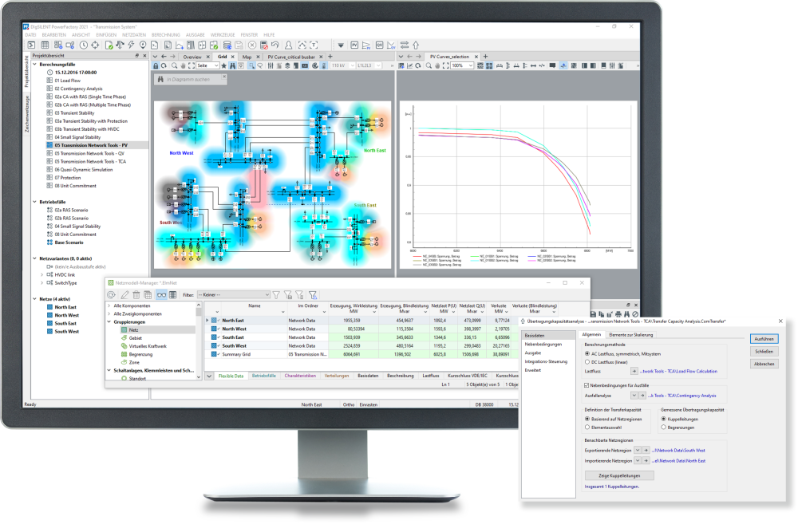Open the Filter dropdown showing Keiner

click(x=234, y=295)
